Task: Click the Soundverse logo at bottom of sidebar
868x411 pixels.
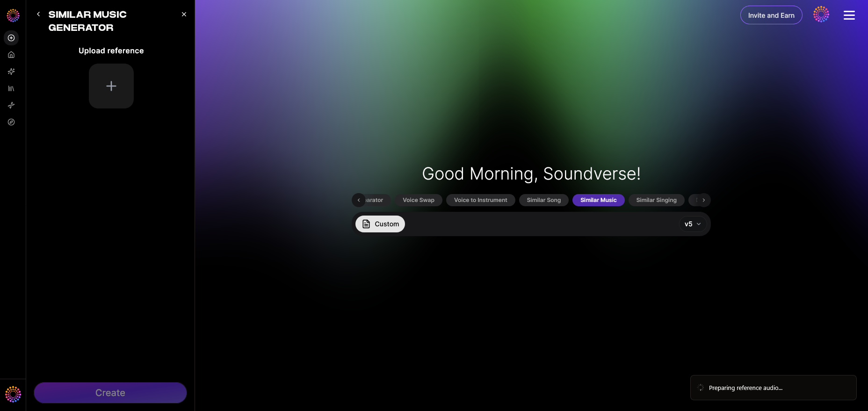Action: 13,394
